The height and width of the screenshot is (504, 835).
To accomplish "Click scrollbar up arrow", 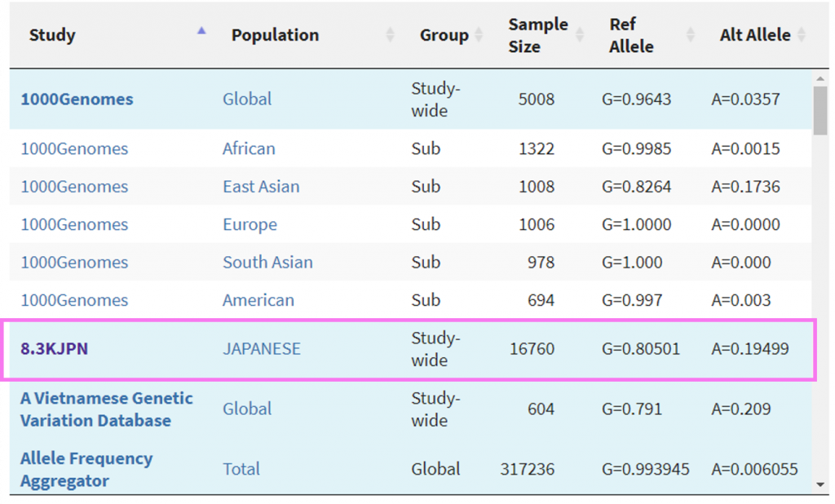I will point(820,79).
